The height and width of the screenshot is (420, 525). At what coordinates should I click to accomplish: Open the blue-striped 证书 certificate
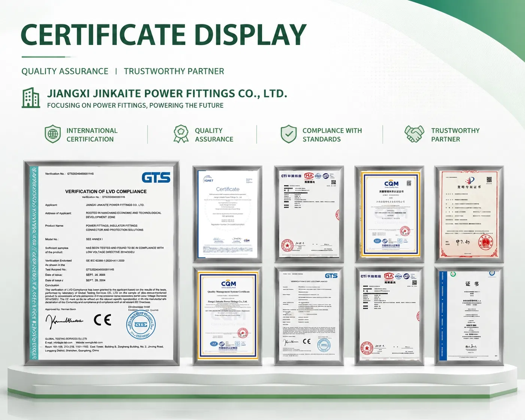click(469, 316)
